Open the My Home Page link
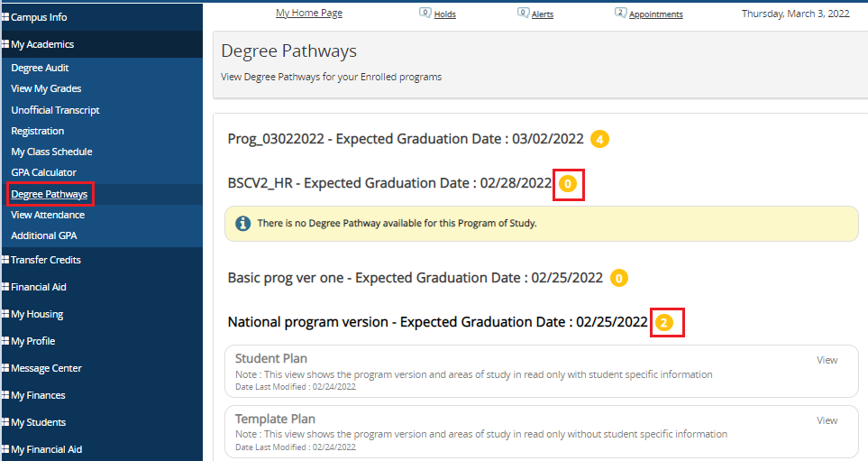 [308, 14]
